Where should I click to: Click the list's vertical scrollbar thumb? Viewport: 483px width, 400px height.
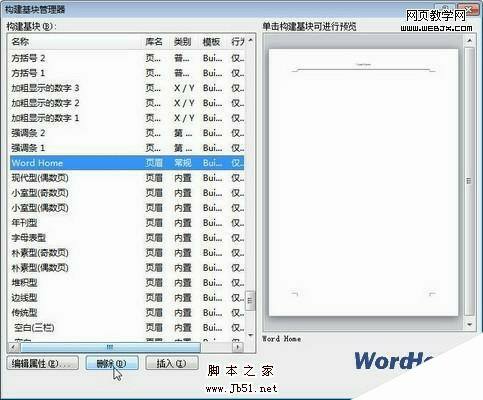(x=250, y=301)
